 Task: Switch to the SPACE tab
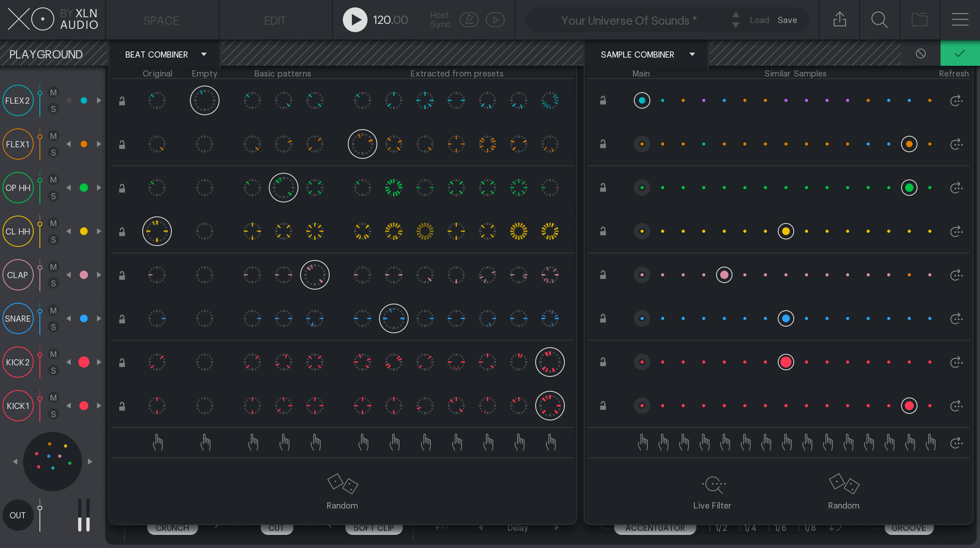(161, 20)
